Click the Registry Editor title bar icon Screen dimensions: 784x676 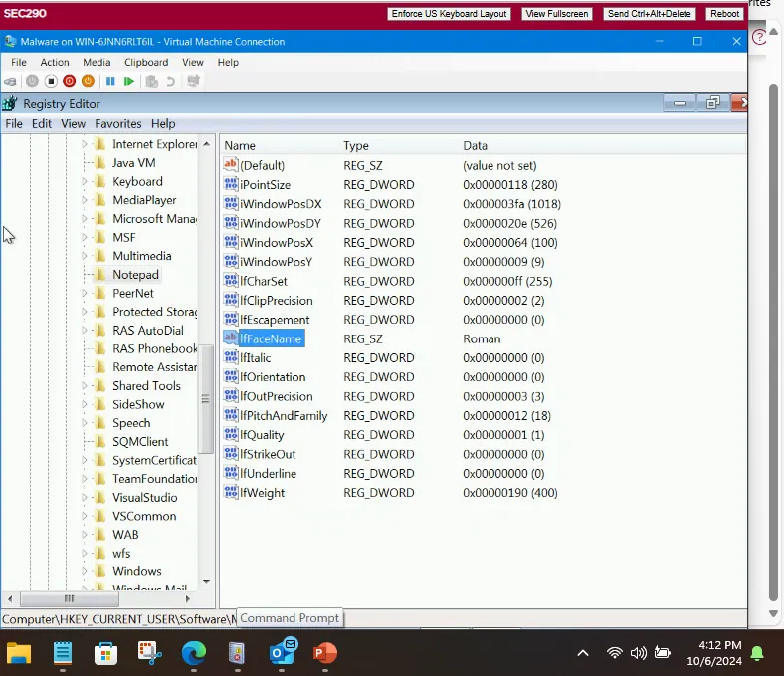coord(10,104)
